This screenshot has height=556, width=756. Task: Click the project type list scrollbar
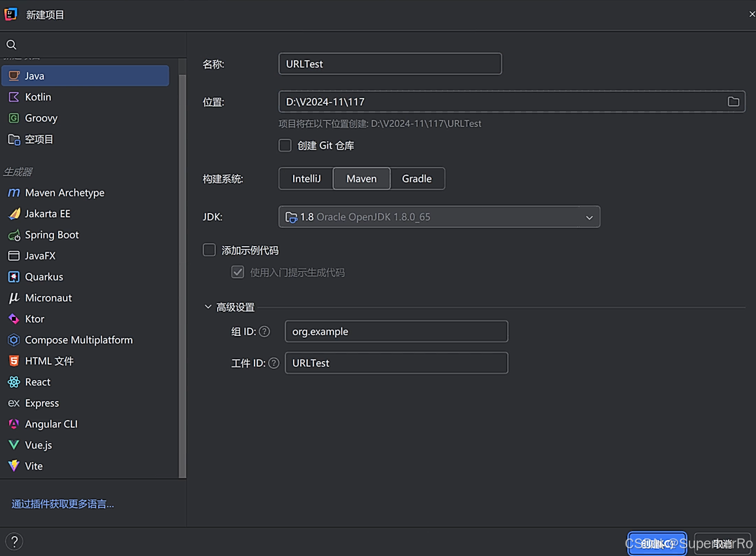(x=182, y=275)
